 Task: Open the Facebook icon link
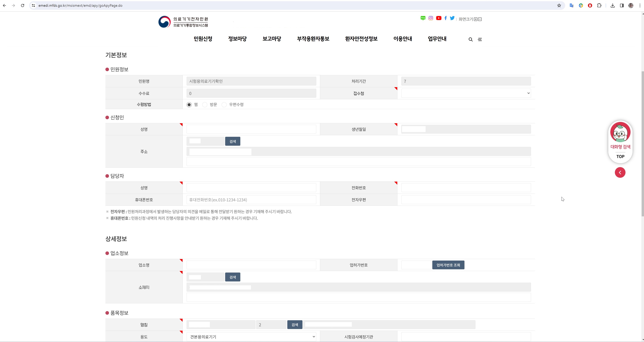[445, 18]
